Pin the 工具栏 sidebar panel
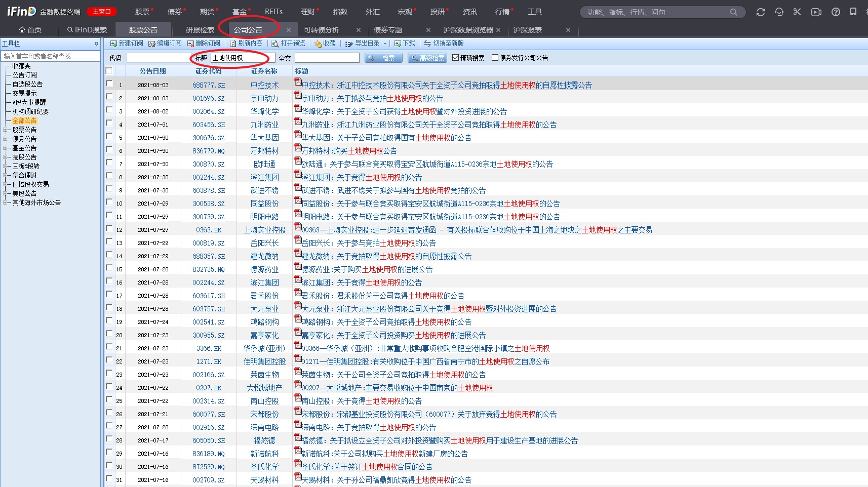The height and width of the screenshot is (487, 868). coord(96,44)
